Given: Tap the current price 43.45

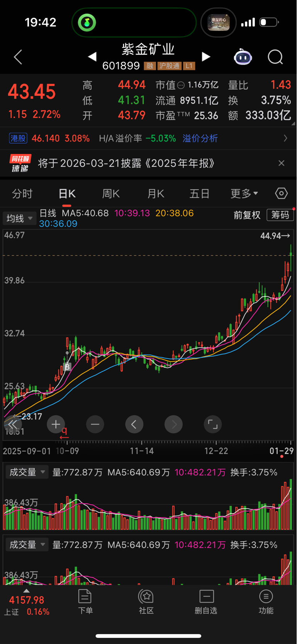Looking at the screenshot, I should (x=32, y=92).
